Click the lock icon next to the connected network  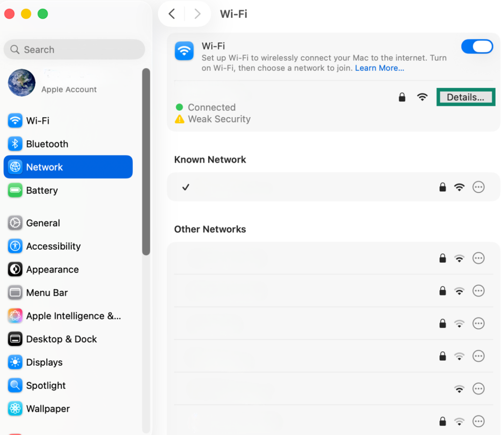click(402, 97)
